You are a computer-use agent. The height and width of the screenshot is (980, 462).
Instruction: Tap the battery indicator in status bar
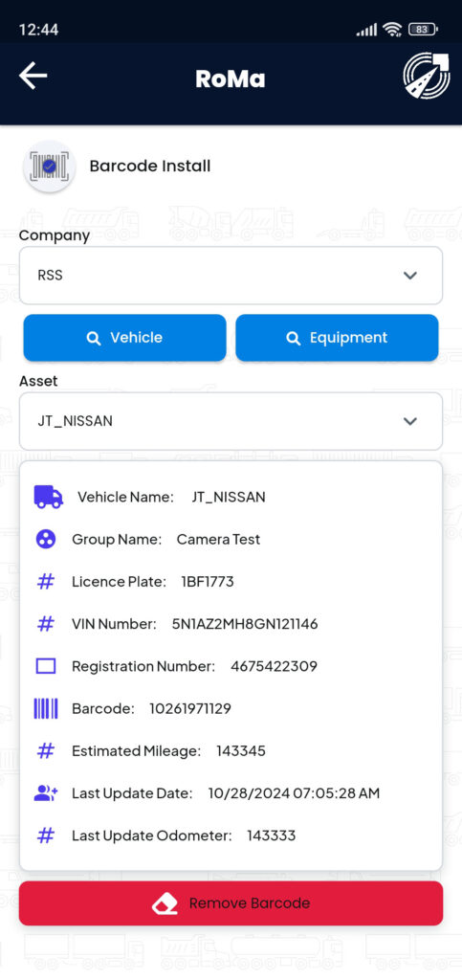(x=424, y=29)
